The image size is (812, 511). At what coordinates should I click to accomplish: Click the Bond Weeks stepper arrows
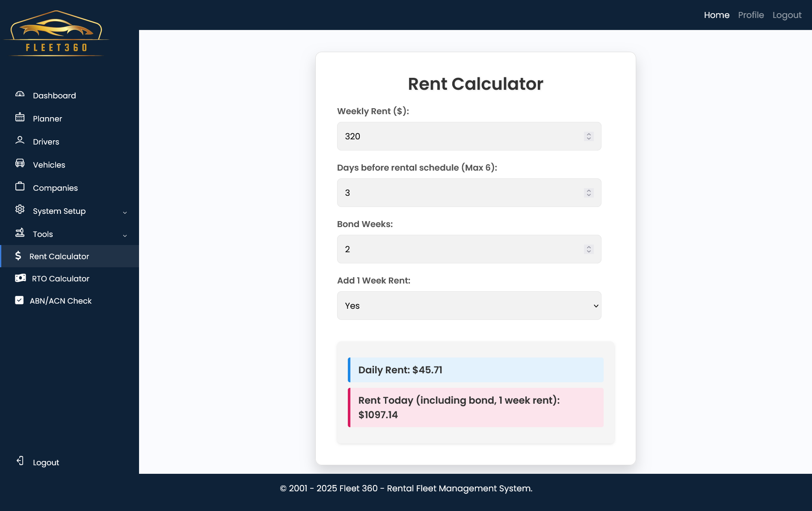click(x=589, y=249)
